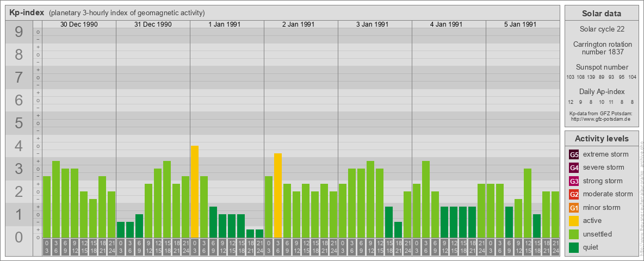The height and width of the screenshot is (261, 644).
Task: Click the 3 Jan 1991 9-12h unsettled bar
Action: click(370, 200)
